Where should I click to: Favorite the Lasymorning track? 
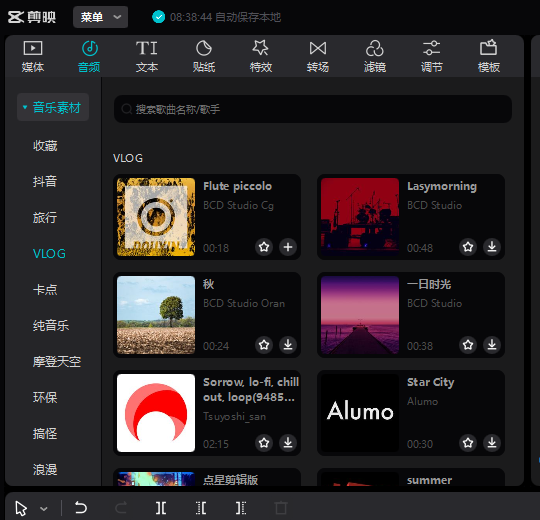pyautogui.click(x=468, y=247)
